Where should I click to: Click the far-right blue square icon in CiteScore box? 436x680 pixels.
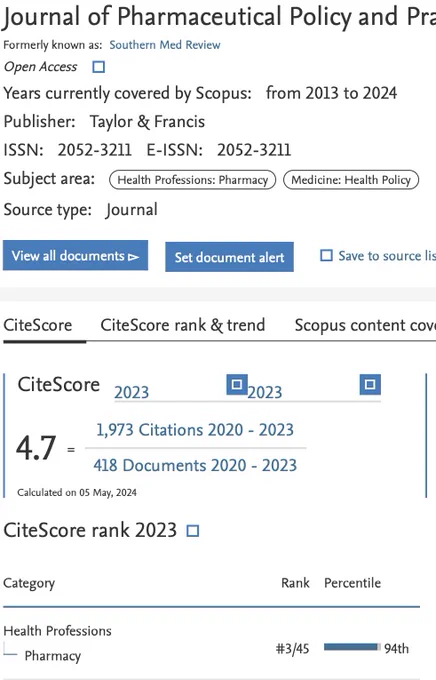(x=370, y=385)
